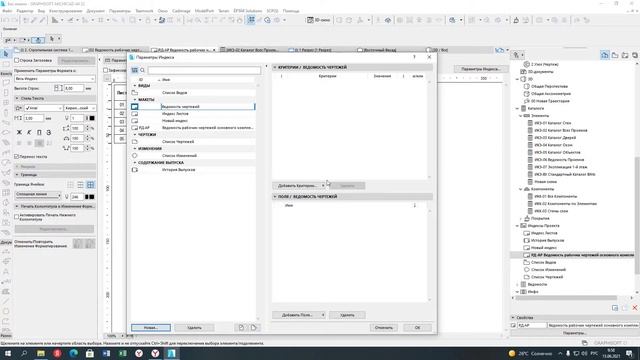Open the View Map navigator folder icon
The height and width of the screenshot is (360, 640).
click(x=615, y=55)
